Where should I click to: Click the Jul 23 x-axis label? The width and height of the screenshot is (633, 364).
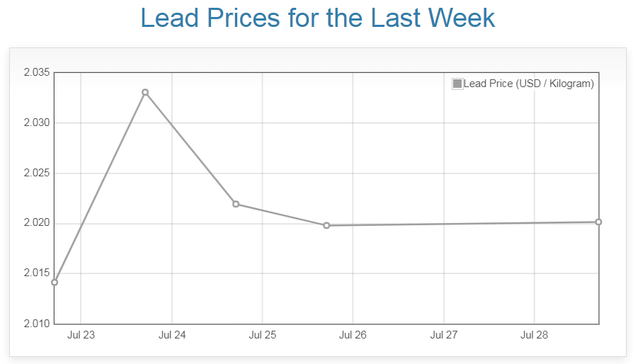click(x=81, y=336)
